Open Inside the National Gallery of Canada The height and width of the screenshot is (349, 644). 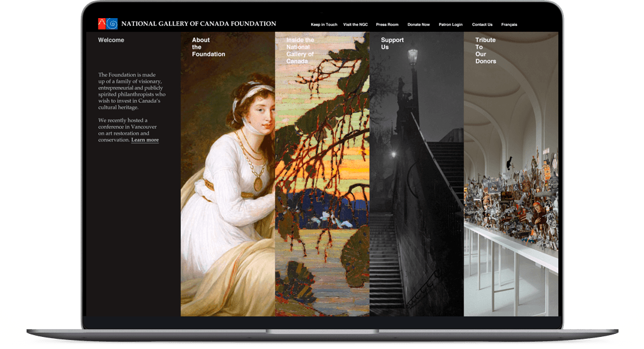coord(300,51)
